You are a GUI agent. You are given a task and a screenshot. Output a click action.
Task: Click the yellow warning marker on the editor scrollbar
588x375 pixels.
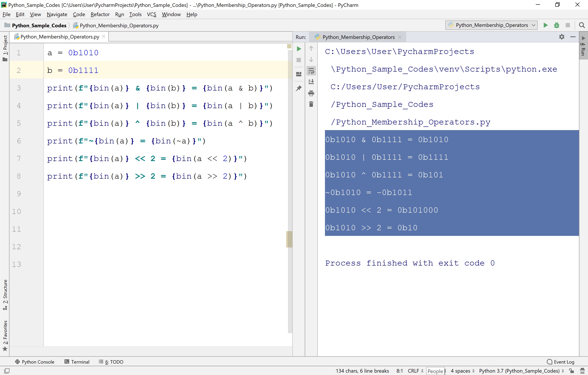pos(289,239)
